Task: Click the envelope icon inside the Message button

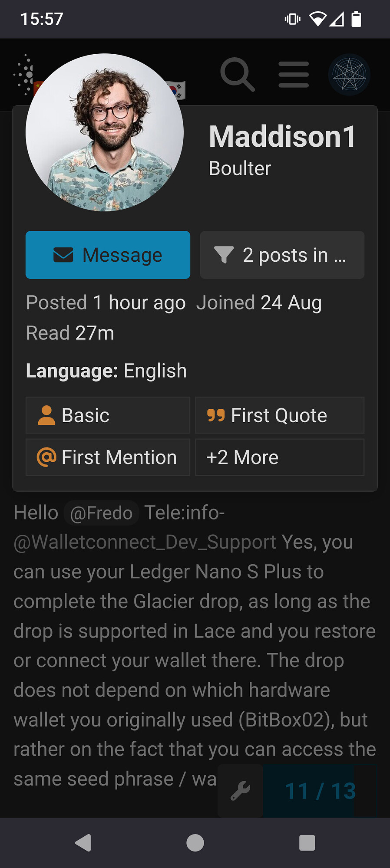Action: click(x=63, y=255)
